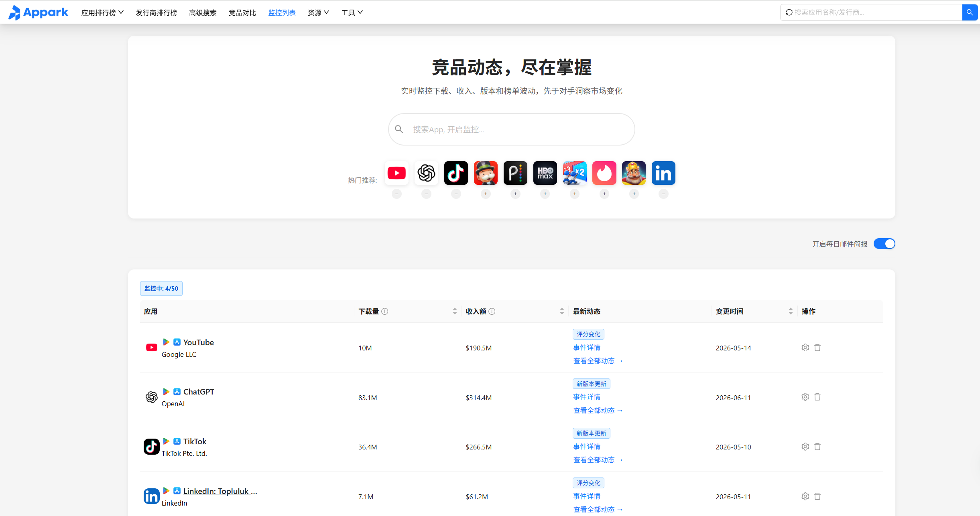Select the TikTok recommended app icon
This screenshot has width=980, height=516.
[x=456, y=173]
